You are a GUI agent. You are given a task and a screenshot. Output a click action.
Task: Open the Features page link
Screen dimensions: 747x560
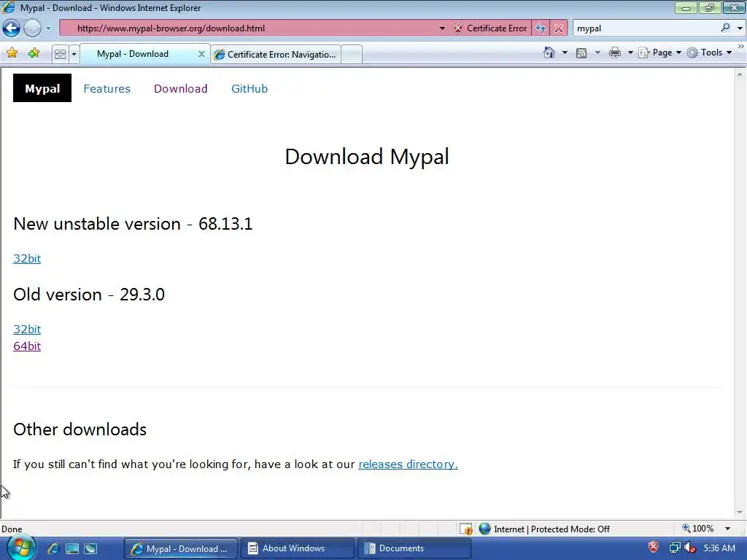(107, 88)
